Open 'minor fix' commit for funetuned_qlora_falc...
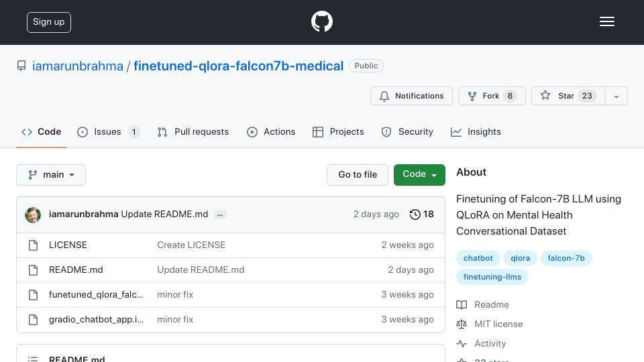644x362 pixels. point(175,295)
